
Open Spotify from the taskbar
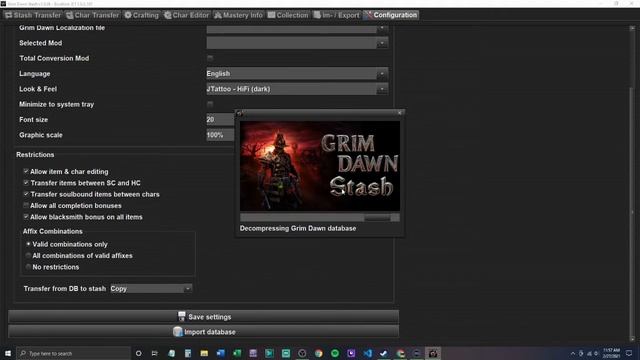[335, 353]
